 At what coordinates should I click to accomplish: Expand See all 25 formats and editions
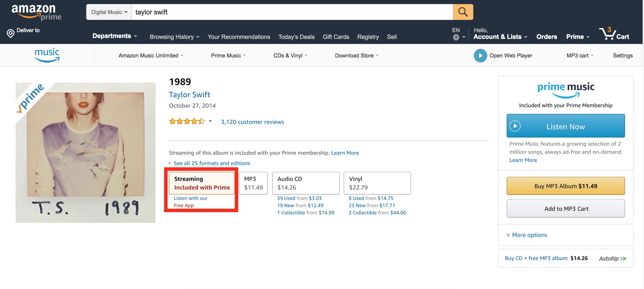(212, 163)
